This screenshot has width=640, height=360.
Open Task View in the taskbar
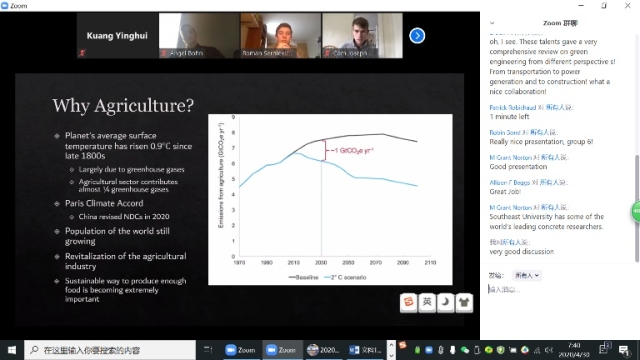[208, 350]
